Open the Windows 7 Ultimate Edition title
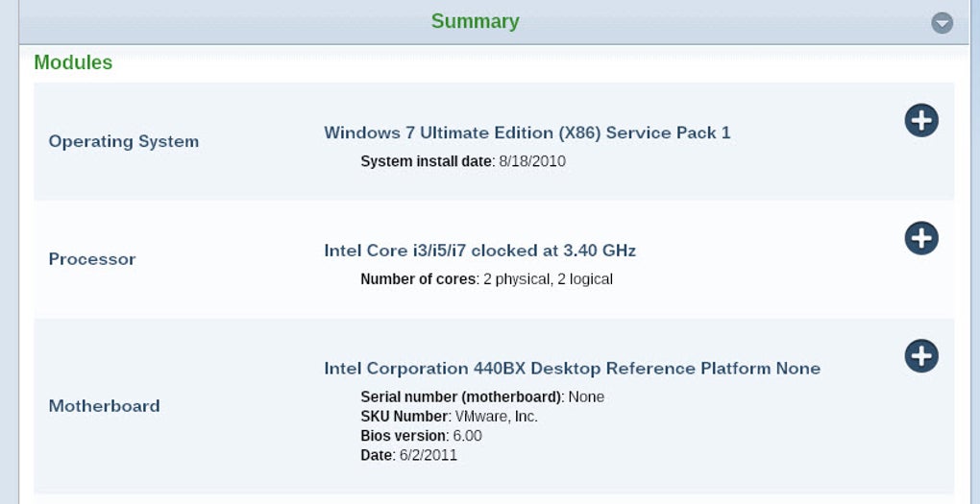 coord(527,132)
